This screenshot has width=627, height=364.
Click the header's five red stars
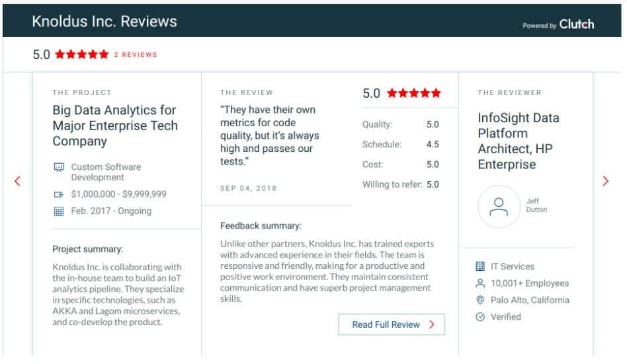point(81,54)
